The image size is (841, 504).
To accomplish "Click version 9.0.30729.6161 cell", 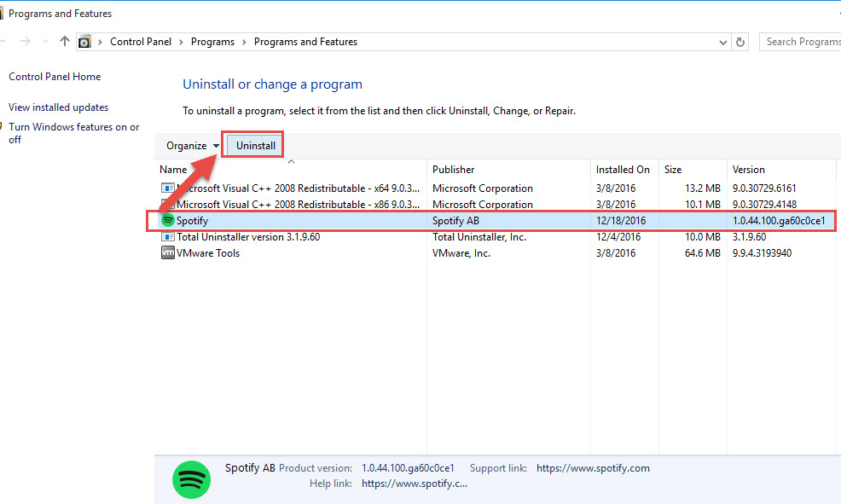I will (x=764, y=188).
